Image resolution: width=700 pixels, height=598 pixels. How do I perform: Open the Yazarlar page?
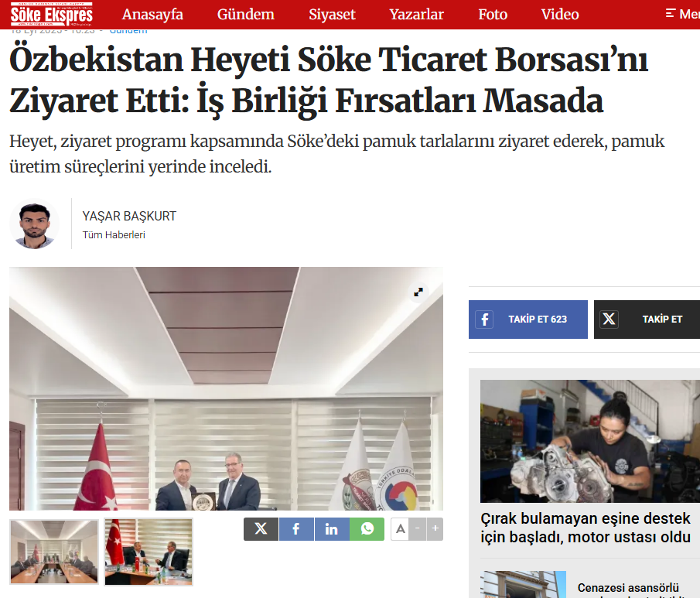pos(416,14)
